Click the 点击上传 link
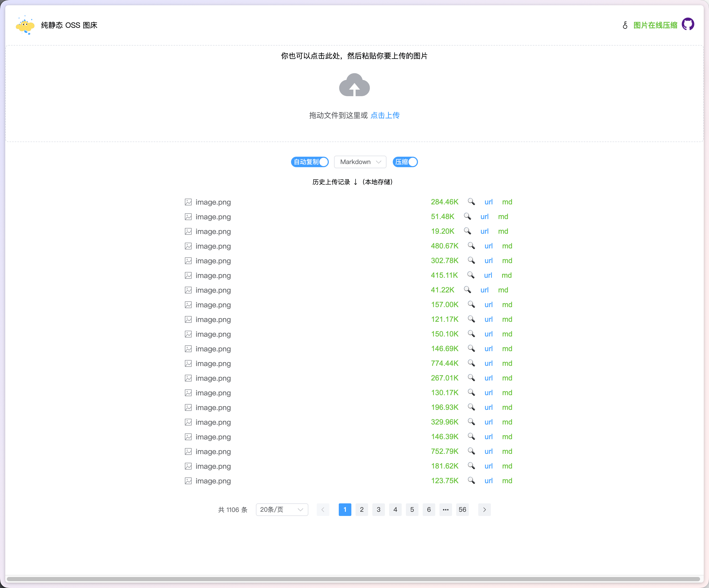Viewport: 709px width, 588px height. (385, 115)
